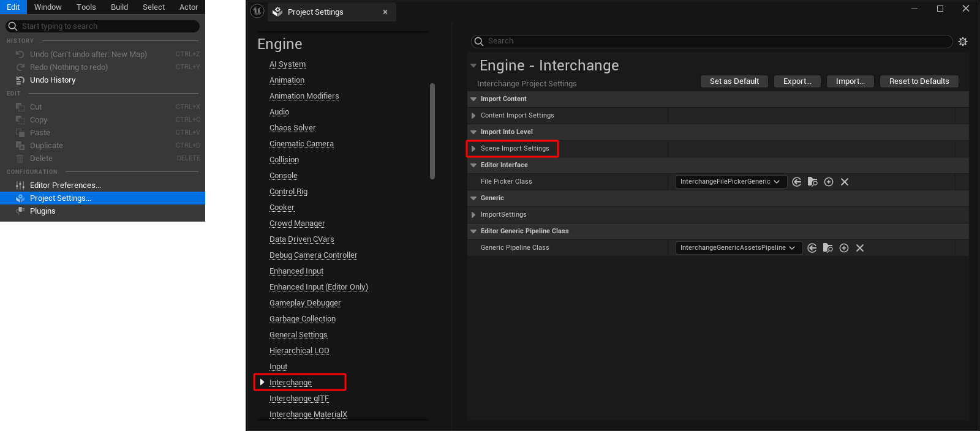Click the use selected asset arrow for File Picker Class
This screenshot has width=980, height=431.
pos(797,182)
